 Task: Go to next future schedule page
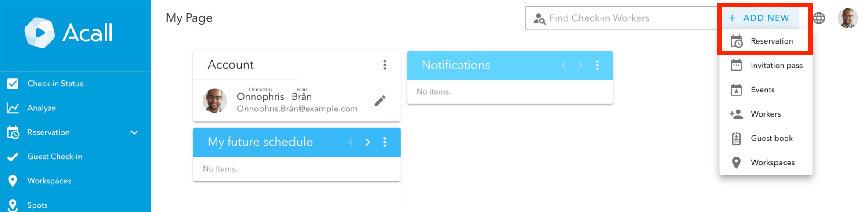(368, 142)
